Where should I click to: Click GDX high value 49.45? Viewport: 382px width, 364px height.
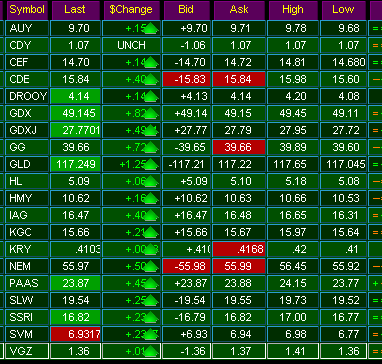coord(293,113)
